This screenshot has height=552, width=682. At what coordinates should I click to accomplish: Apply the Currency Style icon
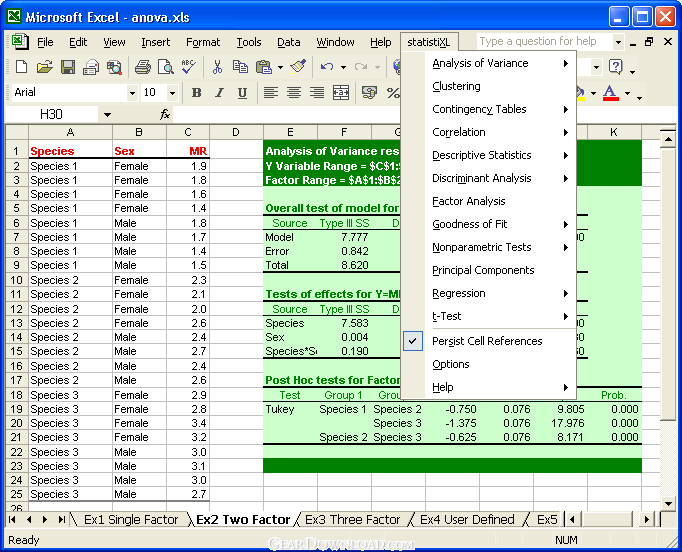point(369,92)
